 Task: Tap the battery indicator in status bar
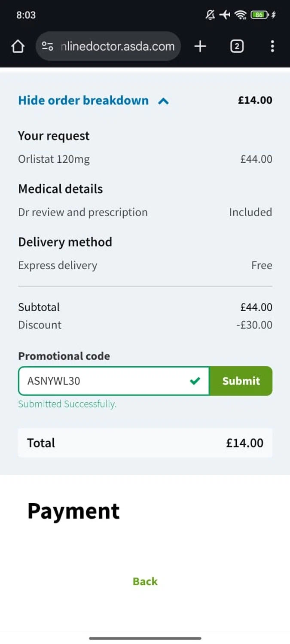pyautogui.click(x=259, y=15)
